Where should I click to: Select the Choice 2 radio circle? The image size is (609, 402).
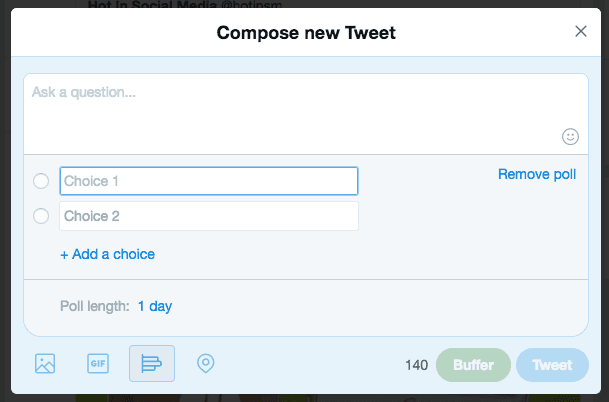click(x=41, y=216)
